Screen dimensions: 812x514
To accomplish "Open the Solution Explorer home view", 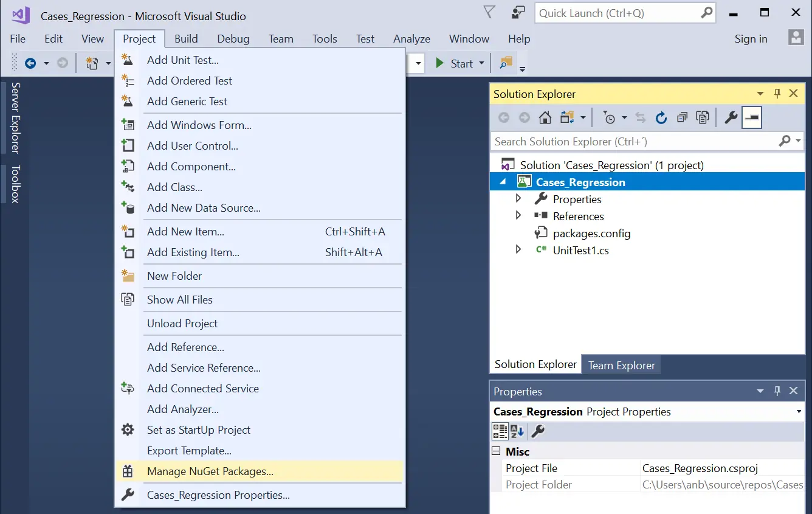I will pyautogui.click(x=545, y=117).
